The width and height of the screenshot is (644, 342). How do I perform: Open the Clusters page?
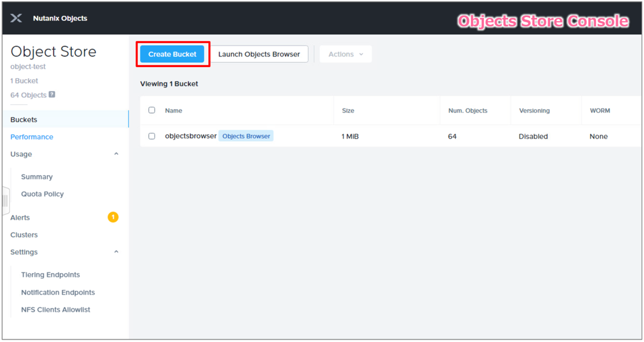point(24,235)
